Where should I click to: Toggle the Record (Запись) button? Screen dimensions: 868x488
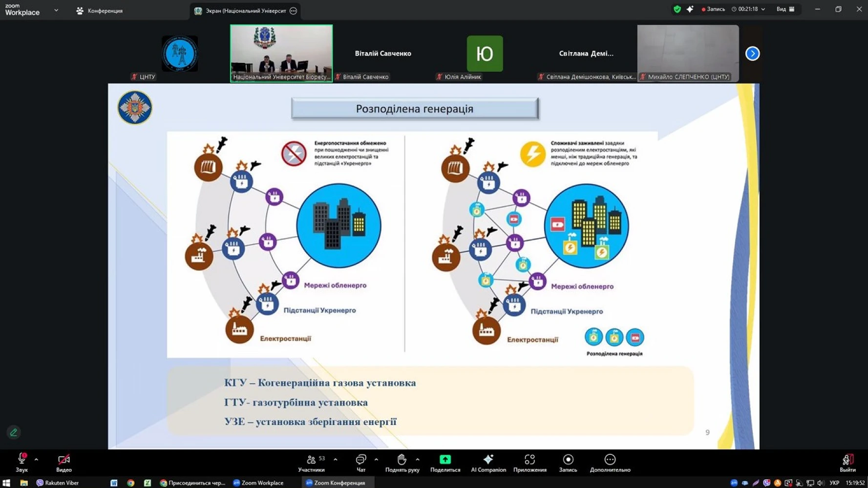pos(568,463)
